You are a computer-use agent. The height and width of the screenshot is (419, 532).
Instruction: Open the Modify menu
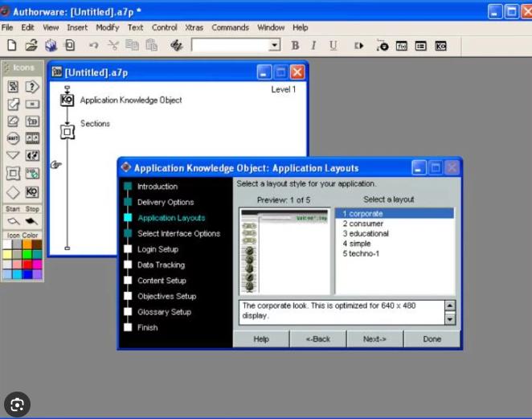(107, 27)
